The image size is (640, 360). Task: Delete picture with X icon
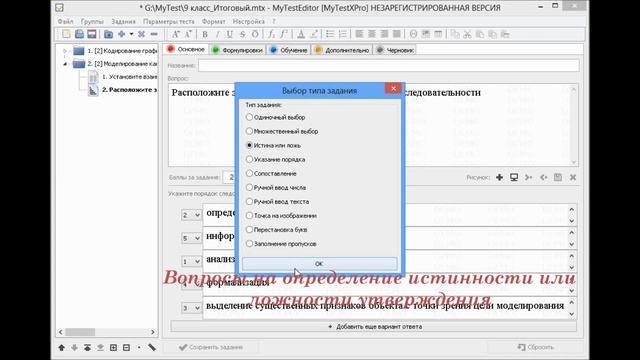click(x=573, y=177)
